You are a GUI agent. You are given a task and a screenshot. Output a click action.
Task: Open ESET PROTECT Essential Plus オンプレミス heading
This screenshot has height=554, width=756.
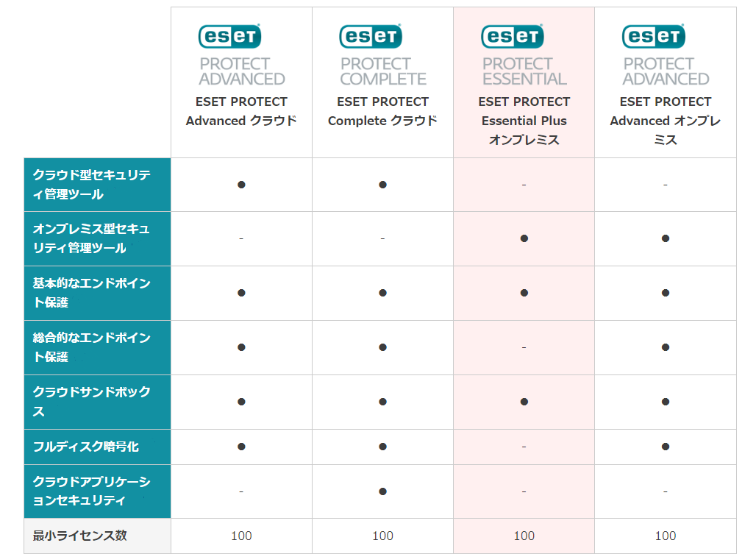pos(524,121)
